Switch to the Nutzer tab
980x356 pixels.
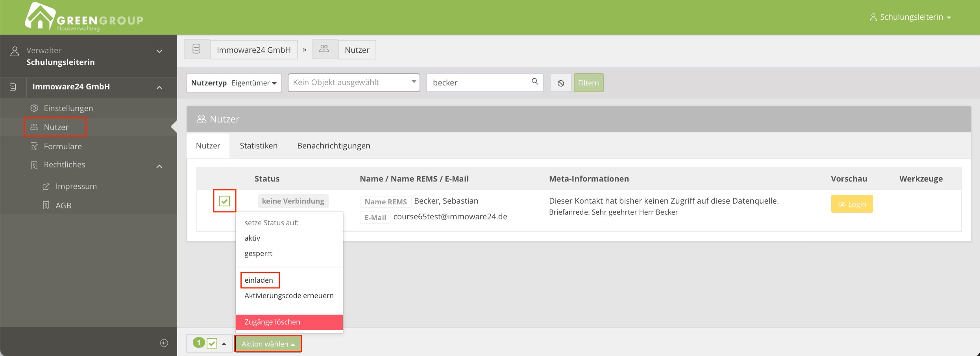point(208,146)
